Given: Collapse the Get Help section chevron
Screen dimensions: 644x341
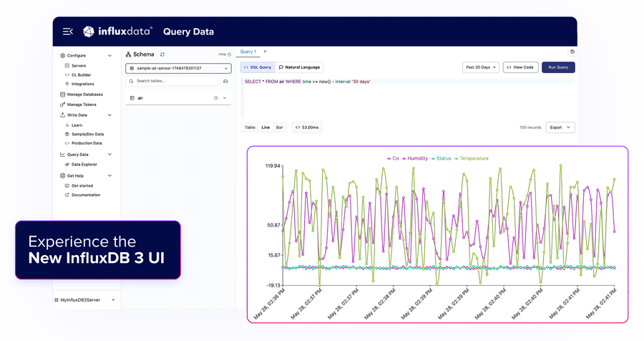Looking at the screenshot, I should [x=109, y=176].
